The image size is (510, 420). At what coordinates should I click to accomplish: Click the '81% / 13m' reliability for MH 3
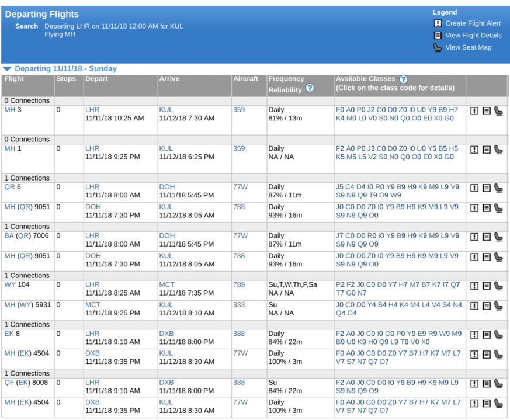click(x=285, y=118)
